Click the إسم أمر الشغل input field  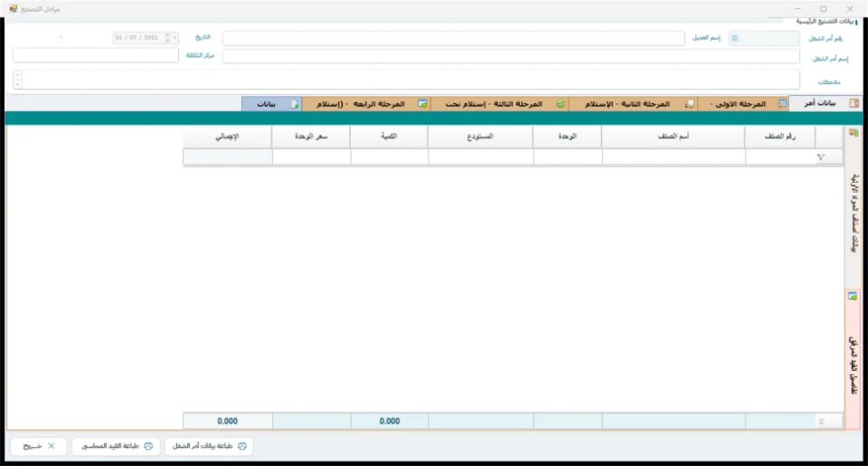(x=512, y=56)
